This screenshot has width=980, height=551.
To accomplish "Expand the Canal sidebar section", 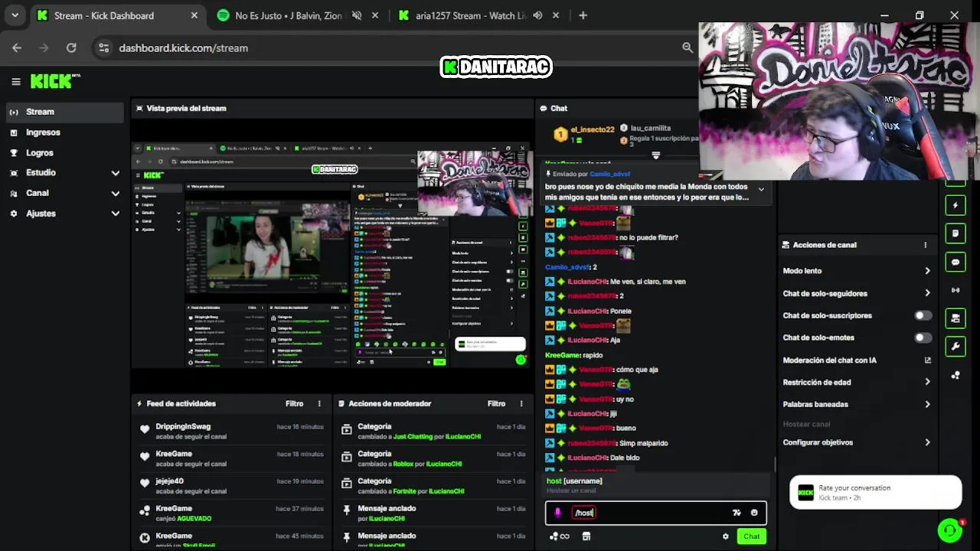I will (64, 193).
